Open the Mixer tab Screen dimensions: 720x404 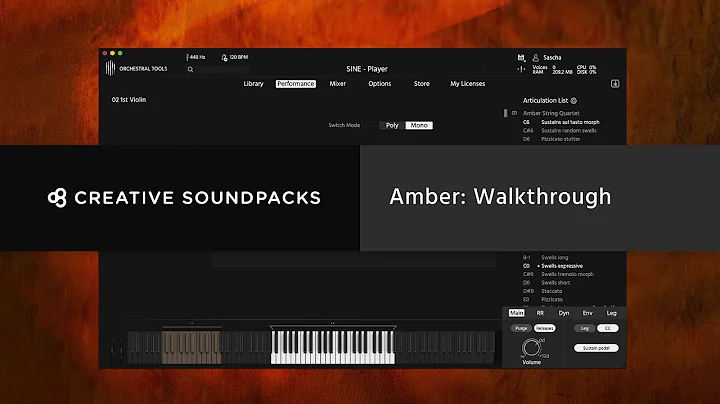(x=338, y=84)
